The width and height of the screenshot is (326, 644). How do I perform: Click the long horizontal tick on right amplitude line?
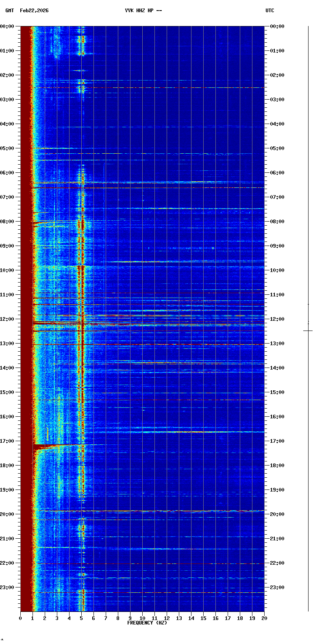click(x=308, y=331)
